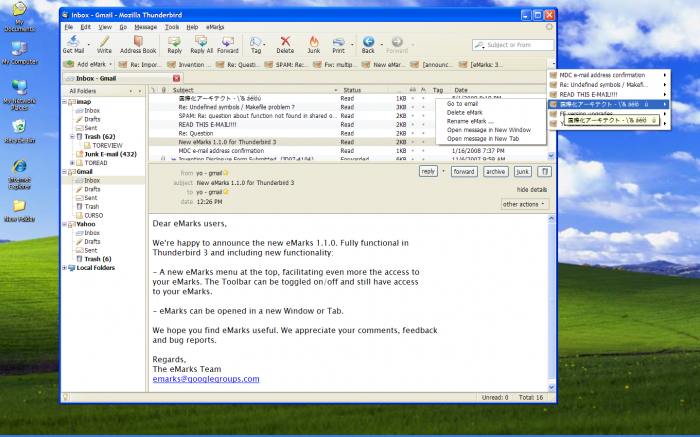Open Internet Explorer from desktop
700x437 pixels.
point(20,174)
